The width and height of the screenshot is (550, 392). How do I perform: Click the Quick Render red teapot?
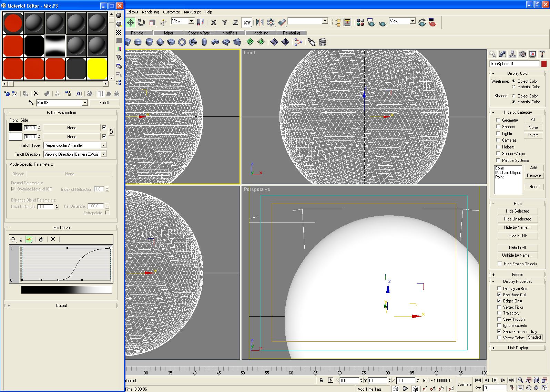point(432,23)
